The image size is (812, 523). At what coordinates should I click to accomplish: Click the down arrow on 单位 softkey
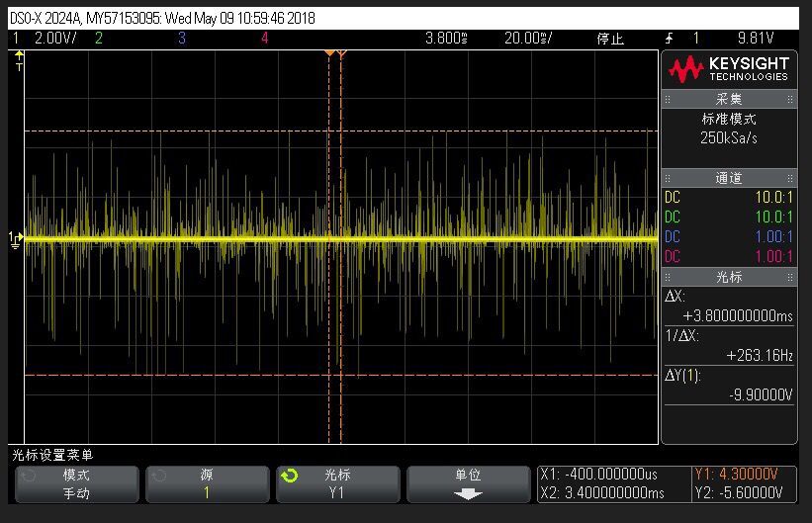tap(468, 494)
